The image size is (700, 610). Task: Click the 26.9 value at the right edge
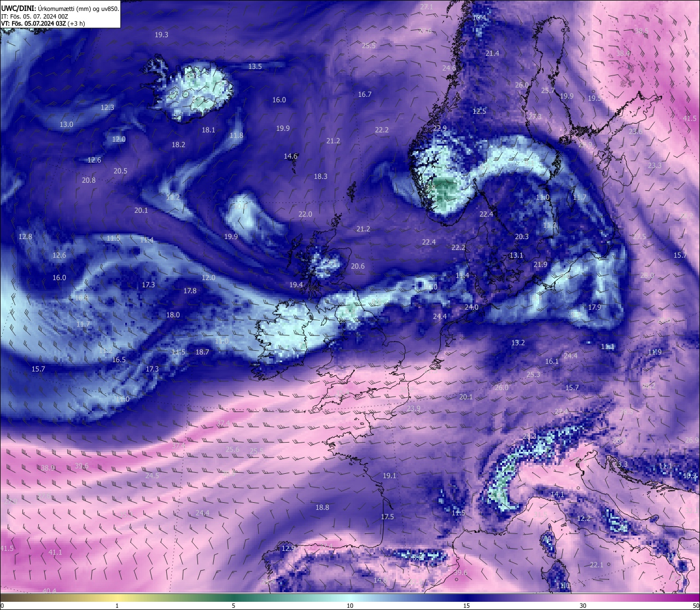(692, 440)
